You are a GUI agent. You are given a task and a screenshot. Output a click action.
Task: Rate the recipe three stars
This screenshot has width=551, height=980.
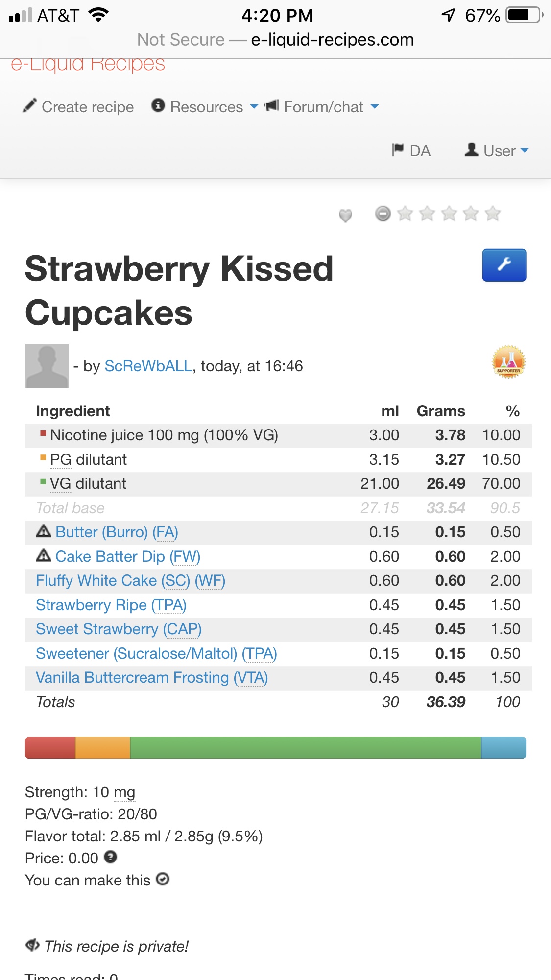coord(449,214)
